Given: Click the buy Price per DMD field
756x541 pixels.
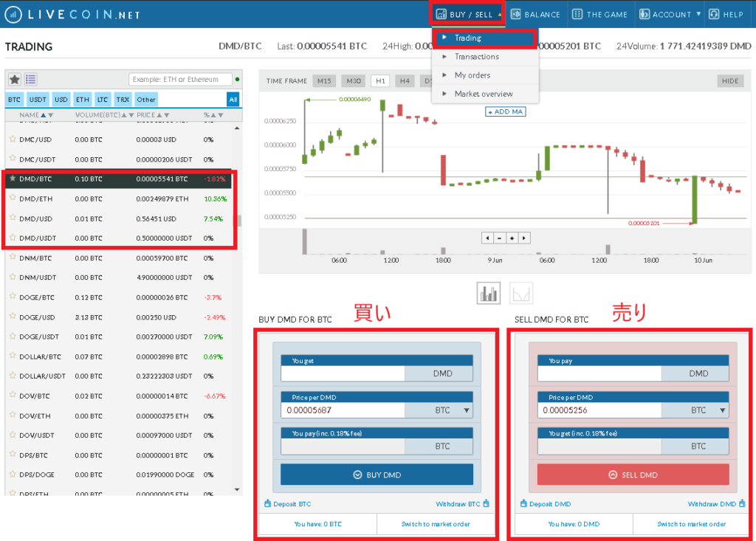Looking at the screenshot, I should coord(343,410).
